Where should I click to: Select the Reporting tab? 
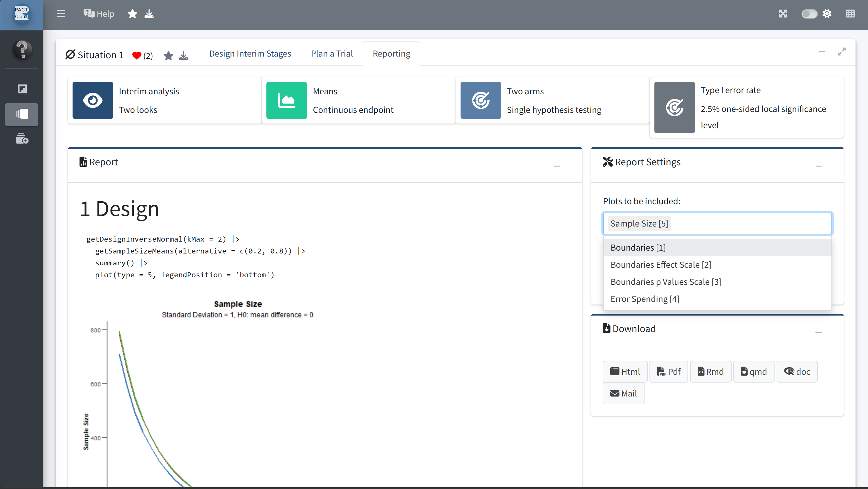point(391,54)
